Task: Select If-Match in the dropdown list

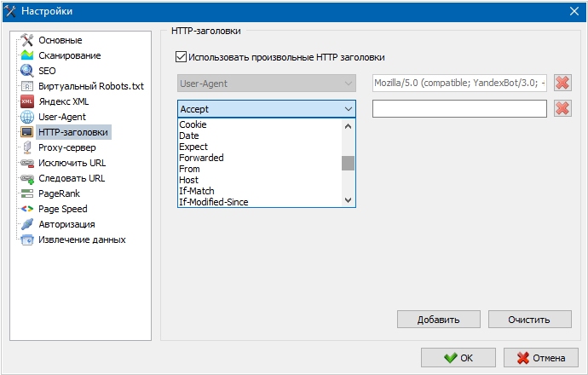Action: (196, 191)
